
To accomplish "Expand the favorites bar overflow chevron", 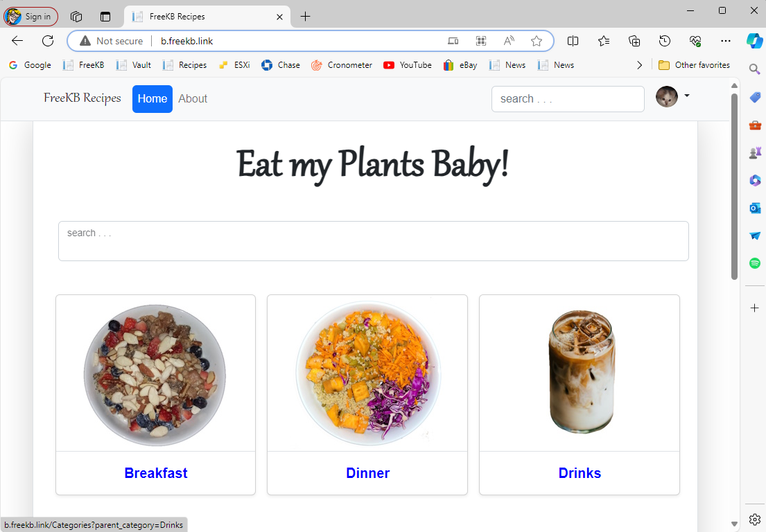I will (x=639, y=65).
